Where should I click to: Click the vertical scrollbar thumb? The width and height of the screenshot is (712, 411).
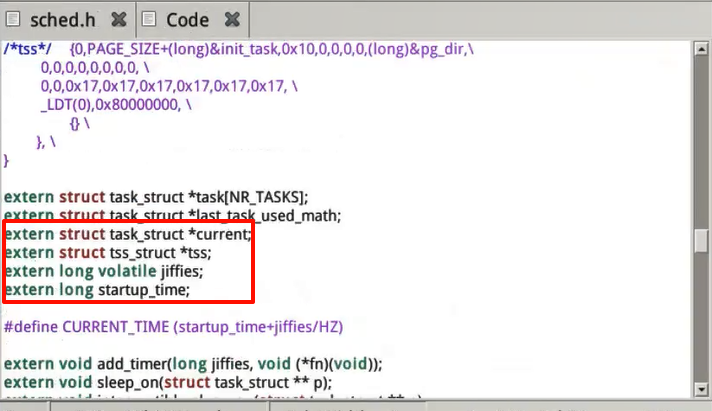point(703,241)
